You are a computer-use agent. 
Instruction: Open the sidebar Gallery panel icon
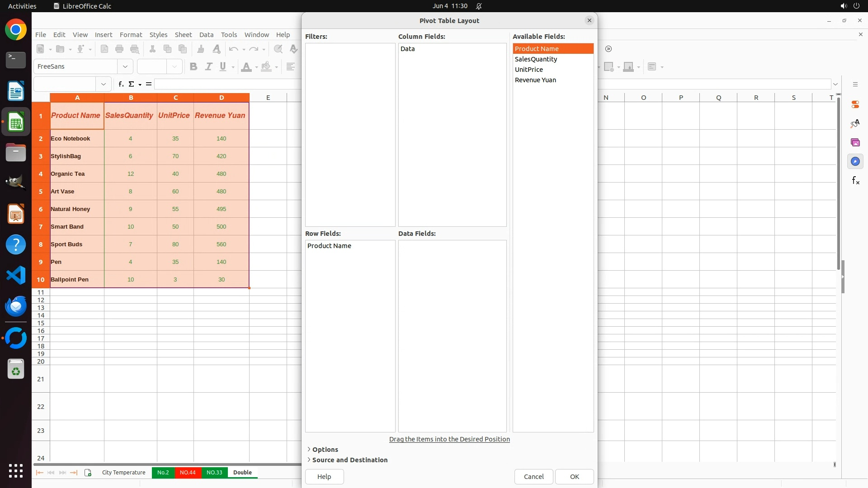855,142
